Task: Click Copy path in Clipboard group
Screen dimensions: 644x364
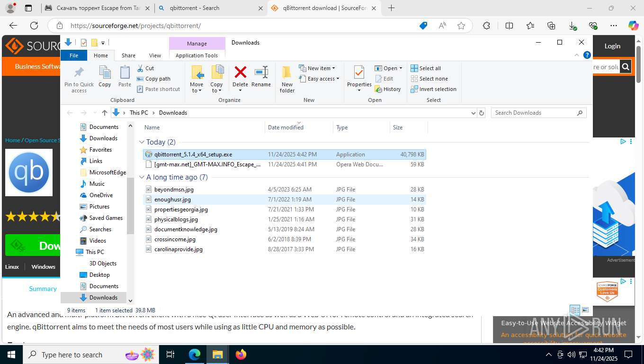Action: tap(153, 79)
